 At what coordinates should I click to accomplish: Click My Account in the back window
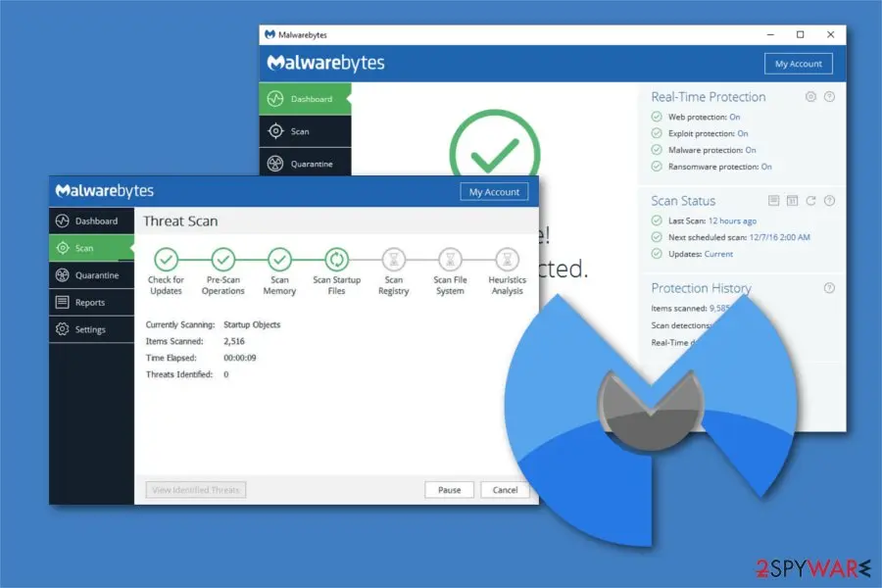coord(798,64)
